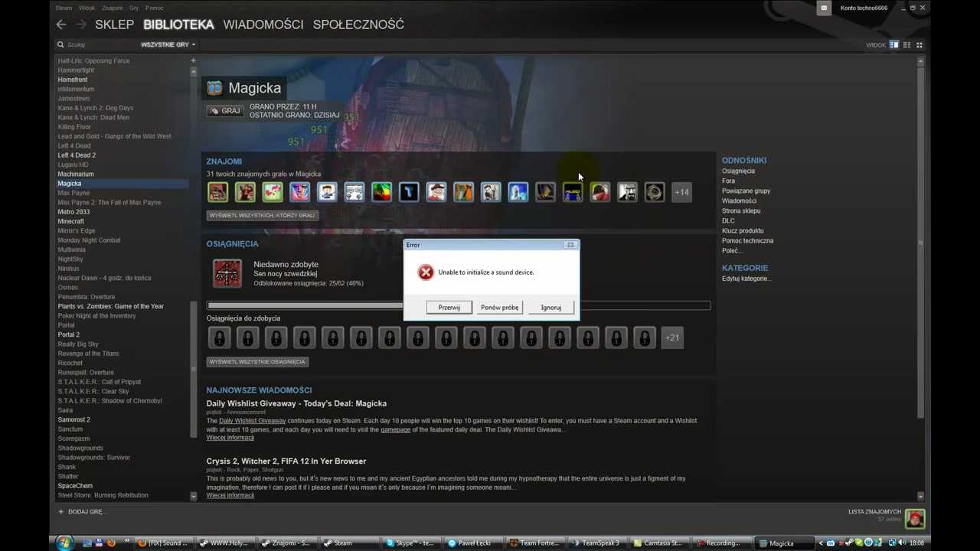Click the main page vertical scrollbar
Viewport: 980px width, 551px height.
(920, 243)
